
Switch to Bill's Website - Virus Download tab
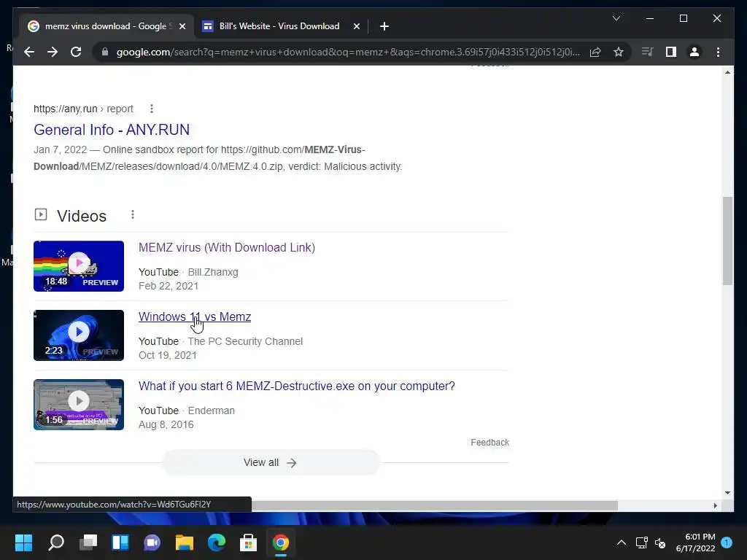click(x=281, y=26)
